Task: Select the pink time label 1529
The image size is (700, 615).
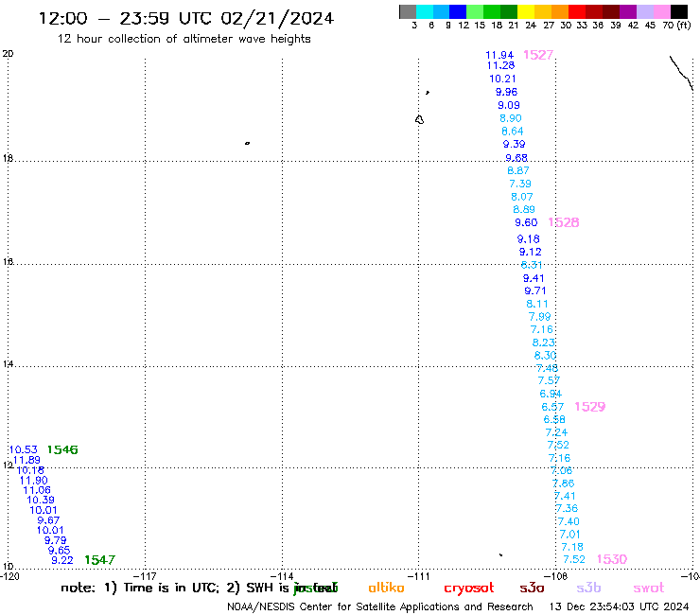Action: pos(589,407)
